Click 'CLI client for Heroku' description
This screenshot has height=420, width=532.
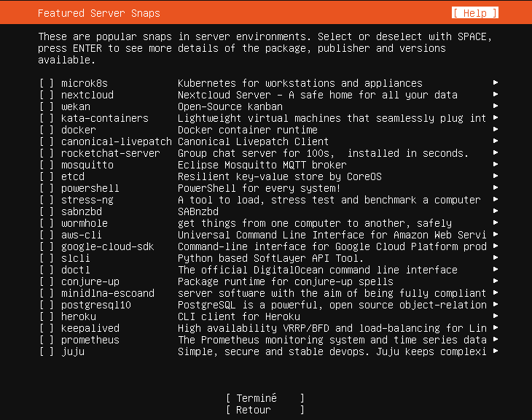239,316
